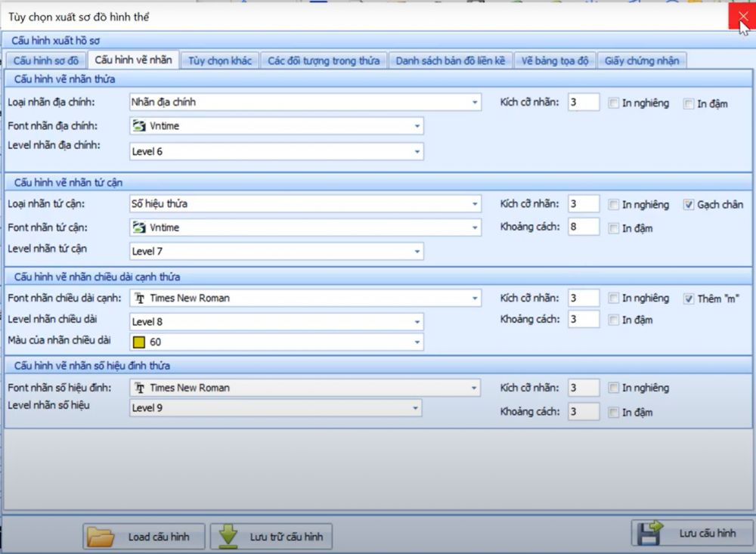Click the green download arrow icon for Lưu trữ cấu hình
The height and width of the screenshot is (554, 756).
[228, 537]
